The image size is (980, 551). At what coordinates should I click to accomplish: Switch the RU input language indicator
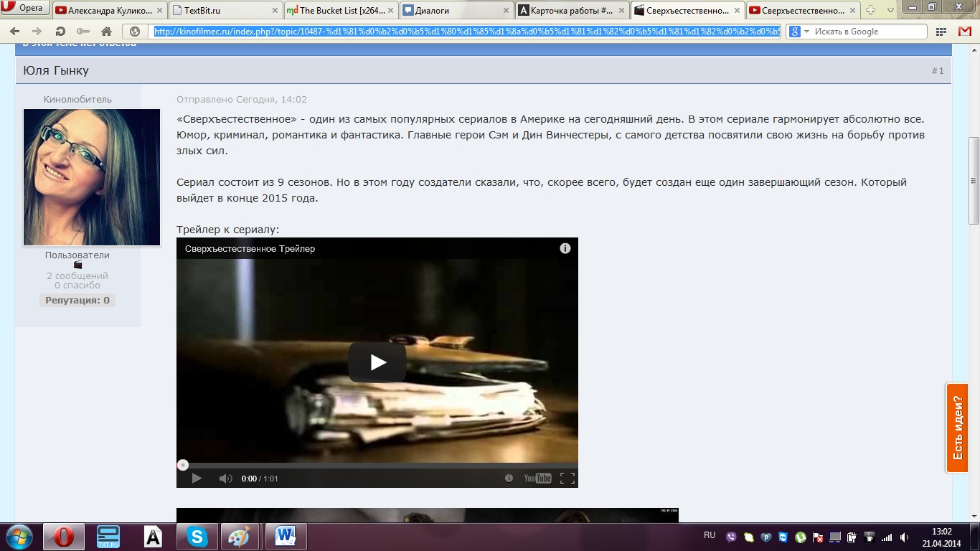(x=710, y=535)
